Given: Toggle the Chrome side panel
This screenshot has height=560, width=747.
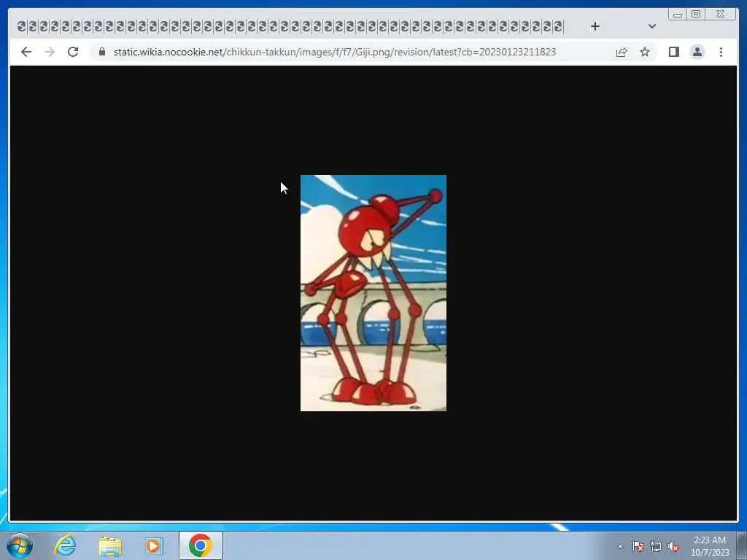Looking at the screenshot, I should point(673,52).
